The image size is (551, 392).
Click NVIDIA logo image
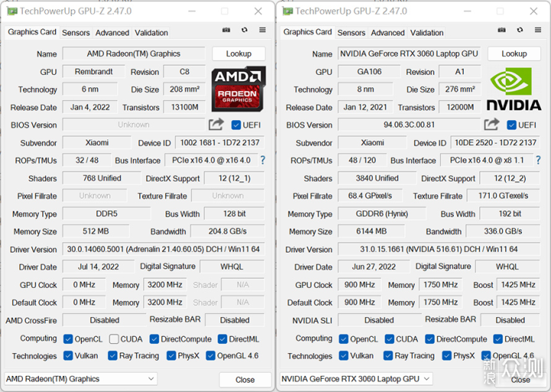[x=514, y=89]
